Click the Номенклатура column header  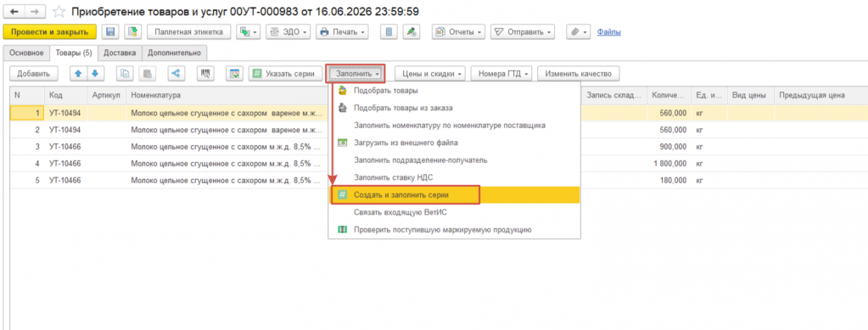227,95
